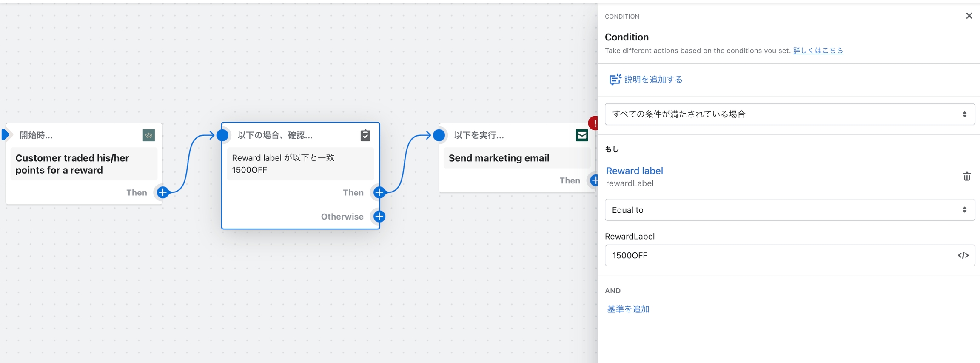Viewport: 980px width, 363px height.
Task: Click the code variable icon in RewardLabel field
Action: (x=963, y=255)
